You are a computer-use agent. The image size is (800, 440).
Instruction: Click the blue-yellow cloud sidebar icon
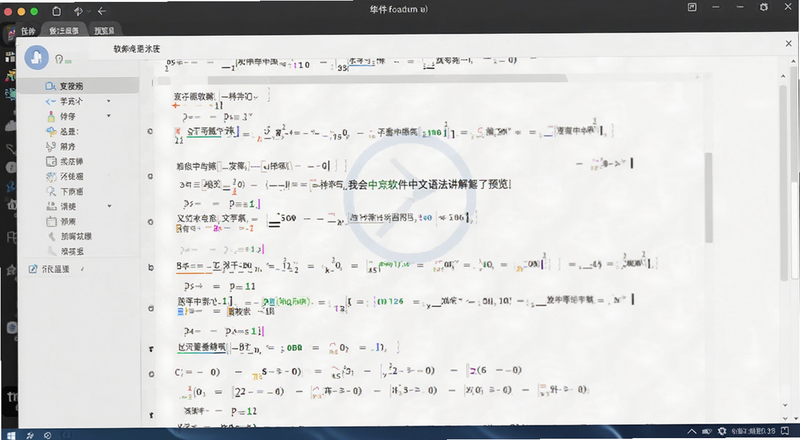point(51,131)
